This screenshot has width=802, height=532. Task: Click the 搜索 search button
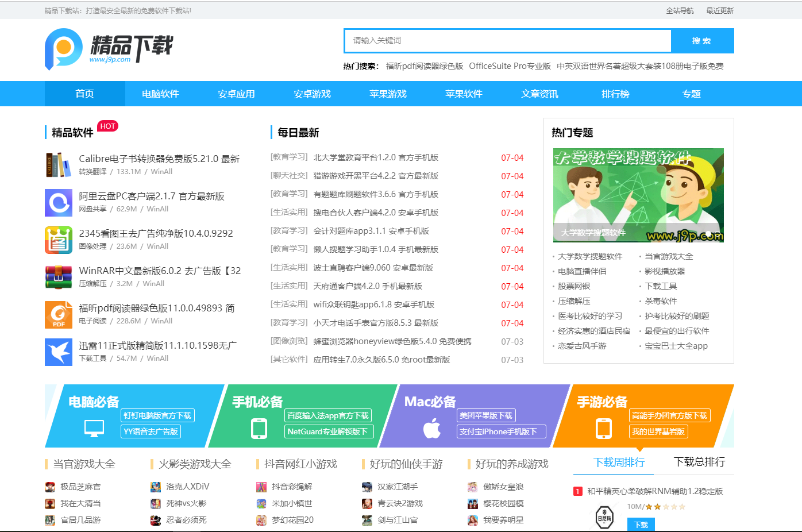(x=702, y=41)
